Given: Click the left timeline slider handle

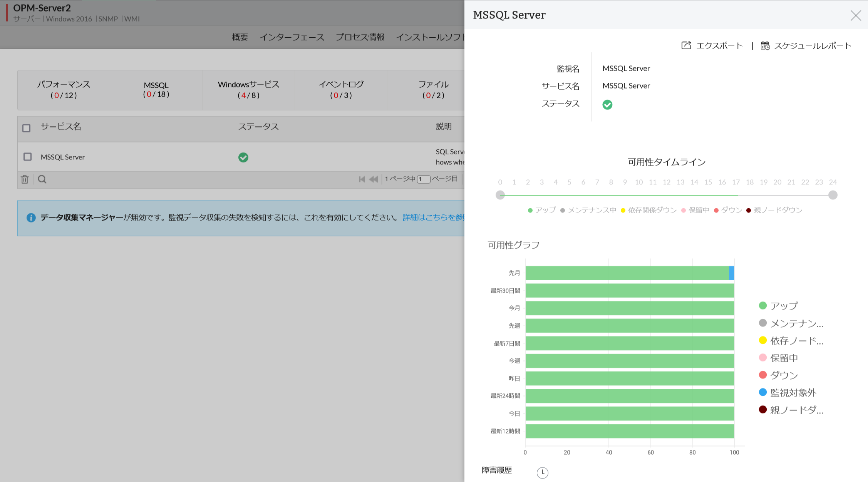Looking at the screenshot, I should (500, 195).
